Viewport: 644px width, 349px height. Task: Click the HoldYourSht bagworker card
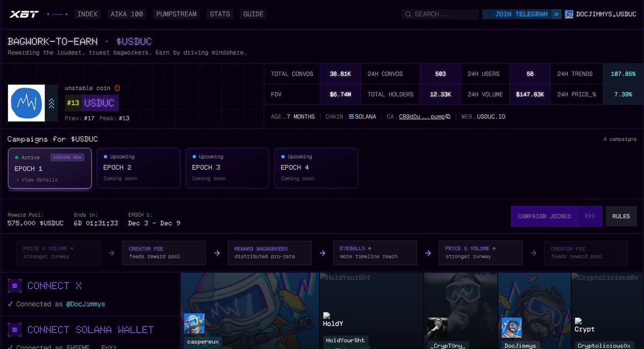(x=371, y=311)
